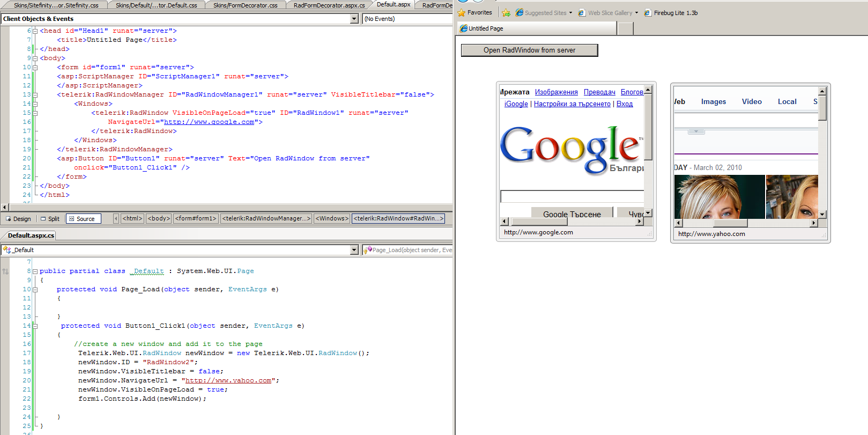Screen dimensions: 868x435
Task: Switch to Design view
Action: 18,219
